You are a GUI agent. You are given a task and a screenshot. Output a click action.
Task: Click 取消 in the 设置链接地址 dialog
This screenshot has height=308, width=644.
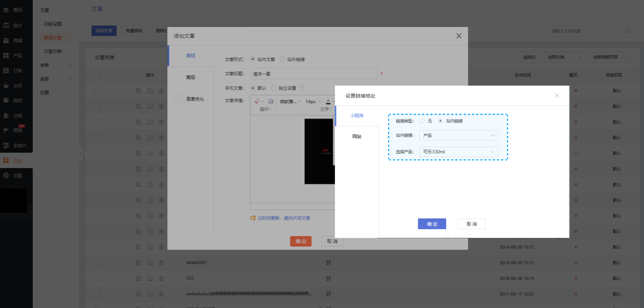pyautogui.click(x=471, y=224)
